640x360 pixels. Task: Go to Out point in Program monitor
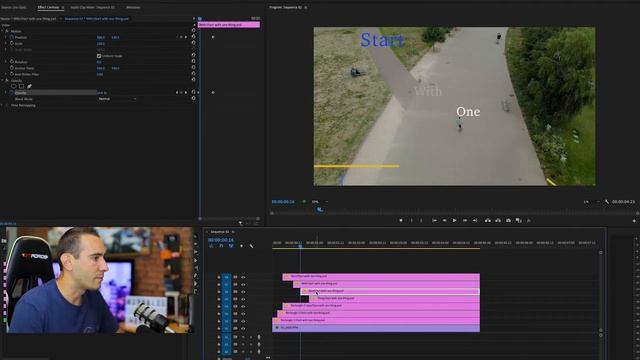(x=475, y=220)
